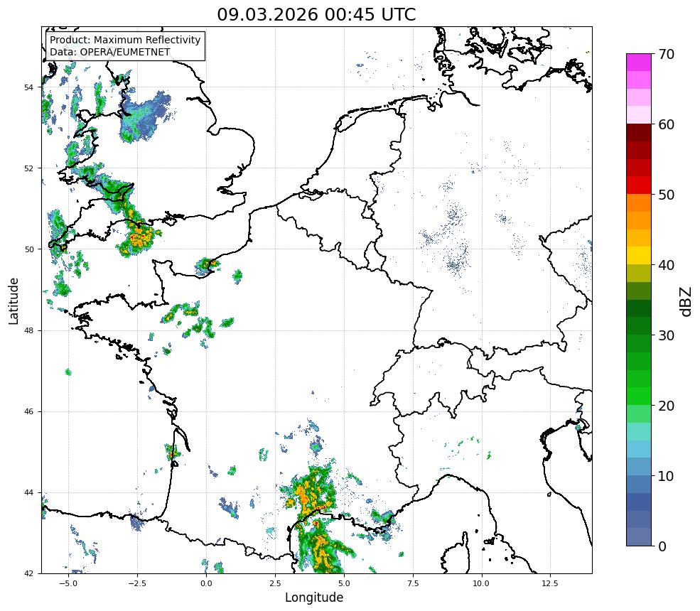This screenshot has width=700, height=611.
Task: Click the colorbar tick label "50"
Action: (666, 195)
